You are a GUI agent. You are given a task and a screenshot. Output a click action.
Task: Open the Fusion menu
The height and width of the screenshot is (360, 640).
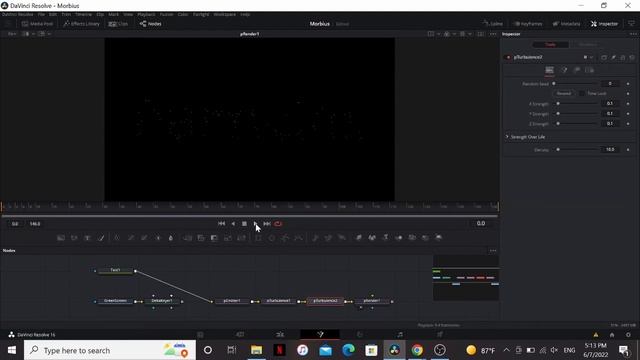tap(167, 14)
